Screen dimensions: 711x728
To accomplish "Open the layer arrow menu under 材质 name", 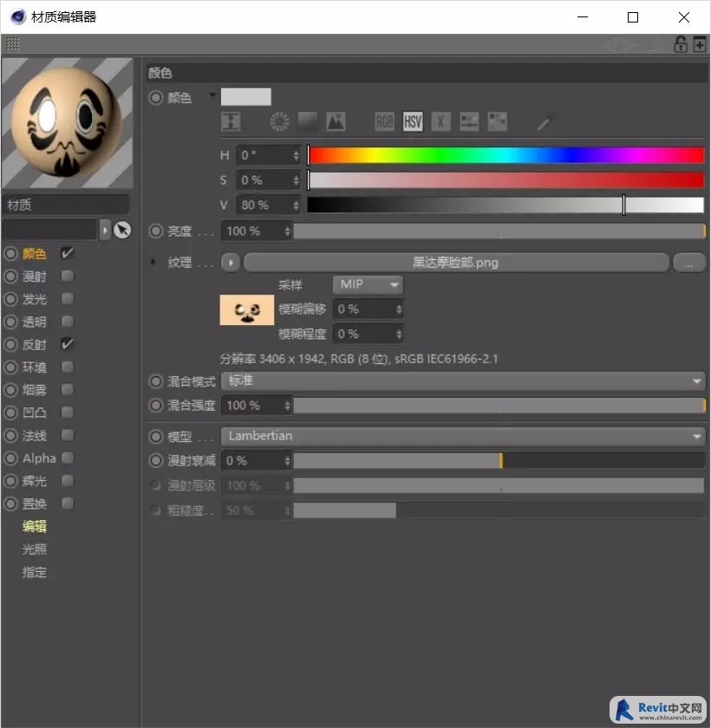I will (x=105, y=230).
